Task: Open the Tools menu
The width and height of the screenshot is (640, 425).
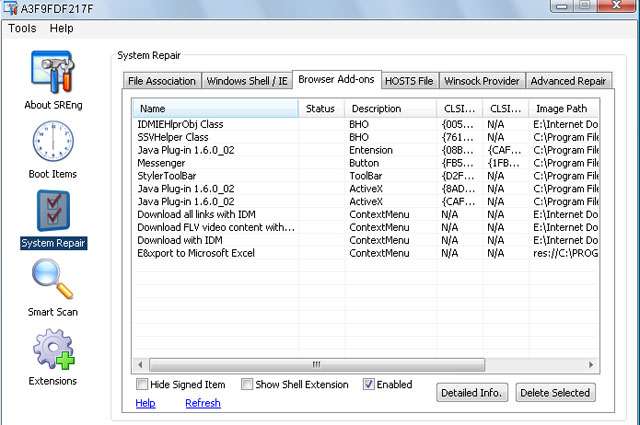Action: click(x=22, y=28)
